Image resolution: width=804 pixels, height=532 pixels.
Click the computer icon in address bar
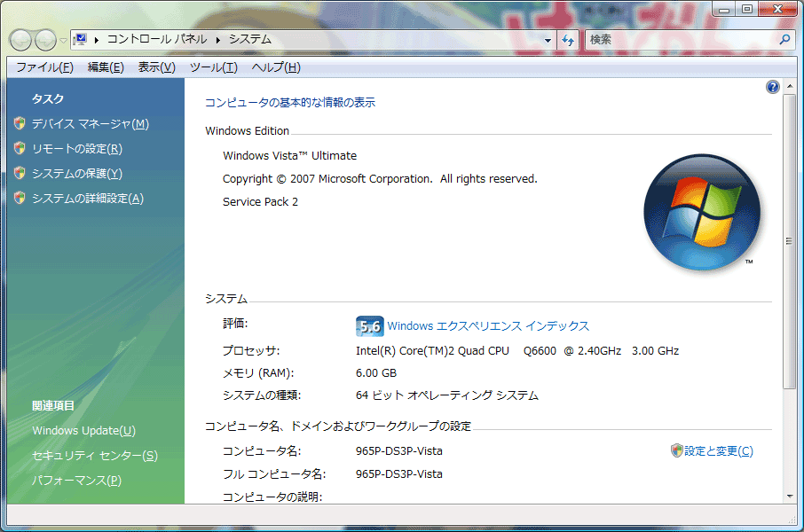tap(80, 40)
